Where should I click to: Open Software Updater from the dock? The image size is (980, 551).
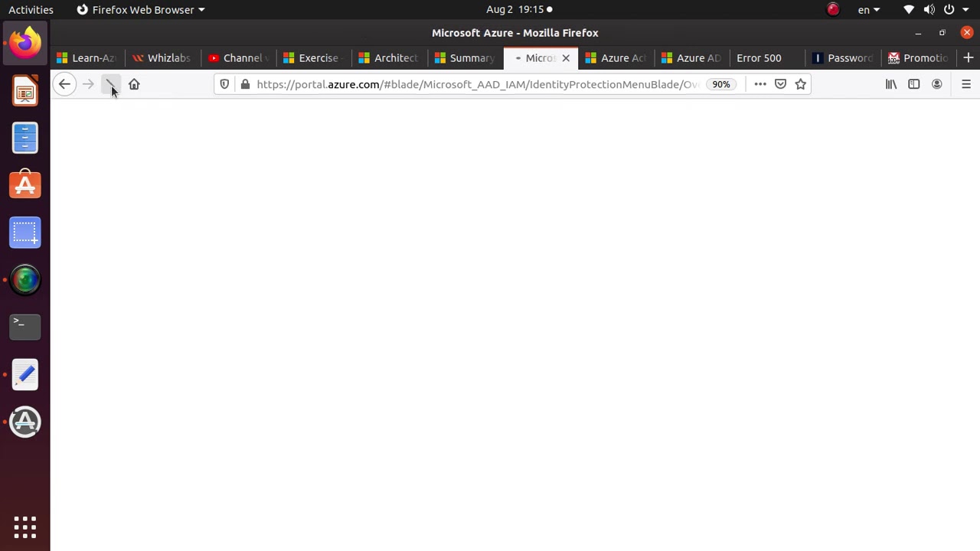[x=25, y=422]
